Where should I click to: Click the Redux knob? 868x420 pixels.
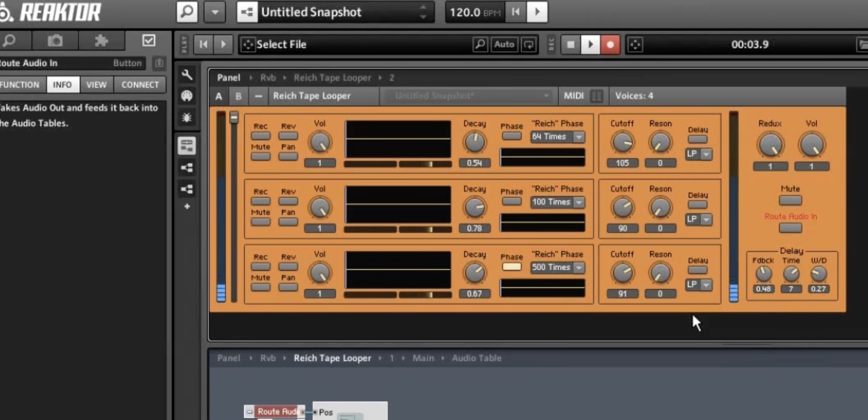click(x=770, y=145)
